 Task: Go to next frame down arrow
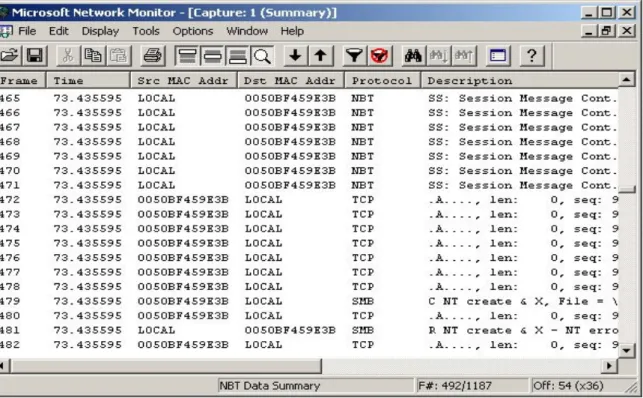coord(295,56)
